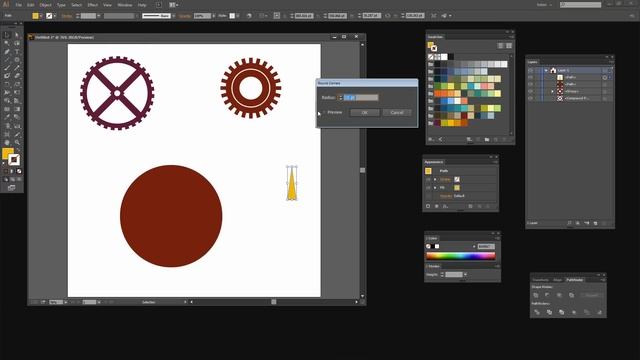Open brush definition dropdown in control bar
This screenshot has width=640, height=360.
[x=174, y=16]
